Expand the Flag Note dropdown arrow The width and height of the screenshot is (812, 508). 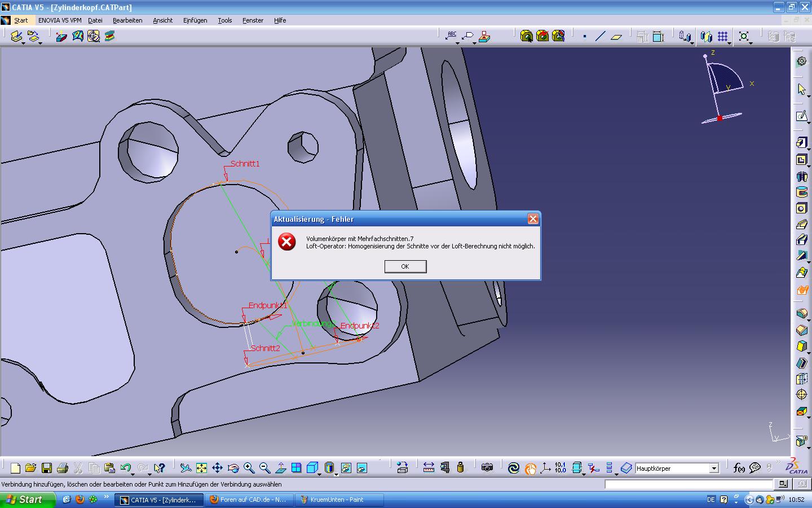click(473, 43)
